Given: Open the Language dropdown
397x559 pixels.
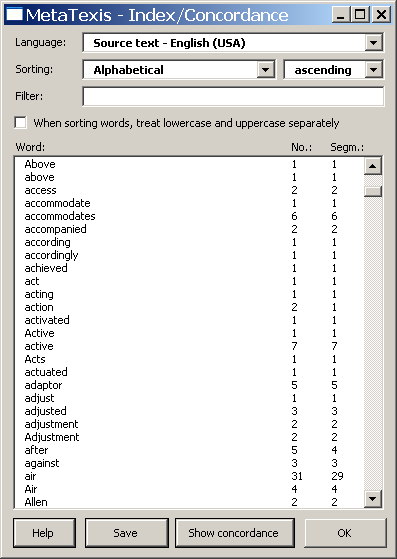Looking at the screenshot, I should 373,43.
